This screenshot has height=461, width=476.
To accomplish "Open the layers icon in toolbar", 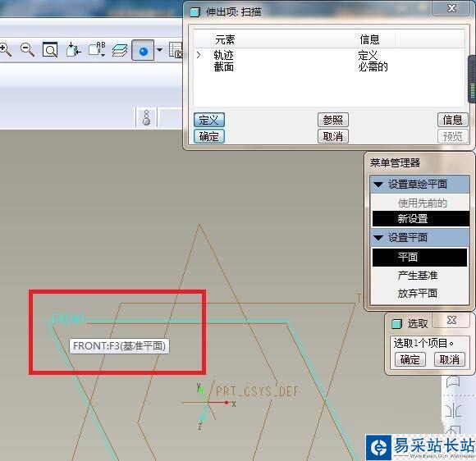I will (120, 50).
